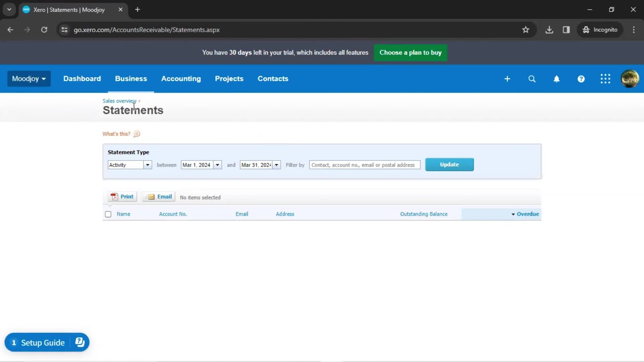The height and width of the screenshot is (362, 644).
Task: Reload the page
Action: (44, 30)
